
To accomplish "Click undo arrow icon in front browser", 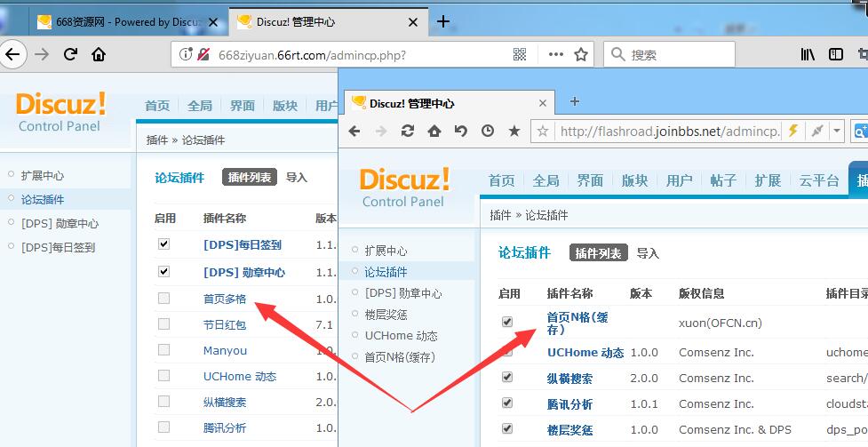I will click(460, 131).
